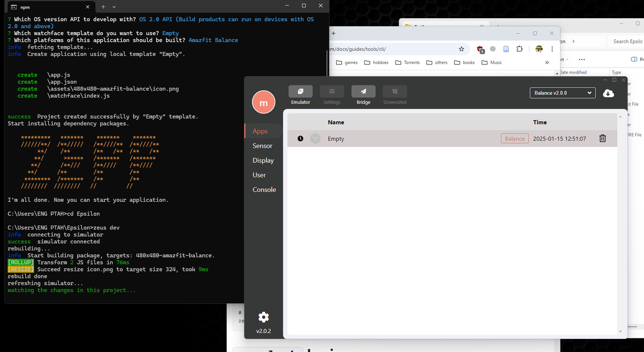The width and height of the screenshot is (644, 352).
Task: Click the simulator Settings slider icon
Action: (332, 92)
